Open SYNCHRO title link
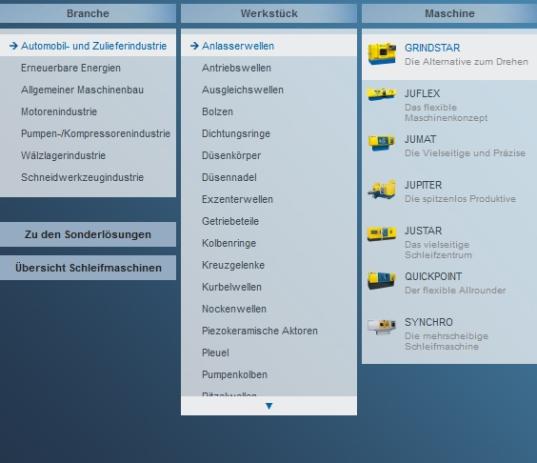Image resolution: width=537 pixels, height=463 pixels. pos(429,322)
